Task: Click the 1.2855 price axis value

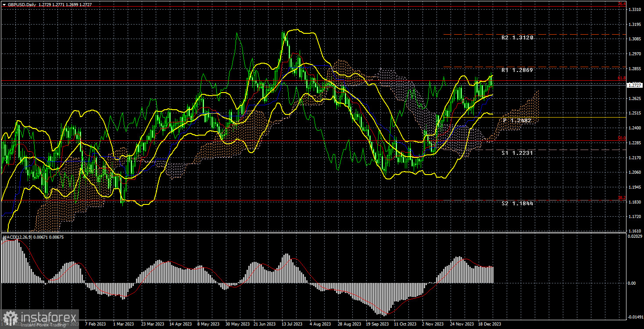Action: (x=635, y=69)
